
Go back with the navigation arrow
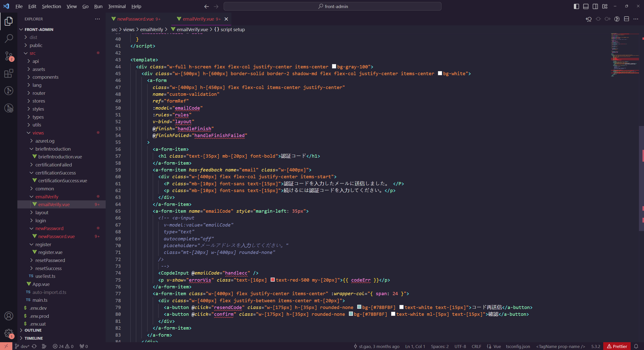pos(207,7)
